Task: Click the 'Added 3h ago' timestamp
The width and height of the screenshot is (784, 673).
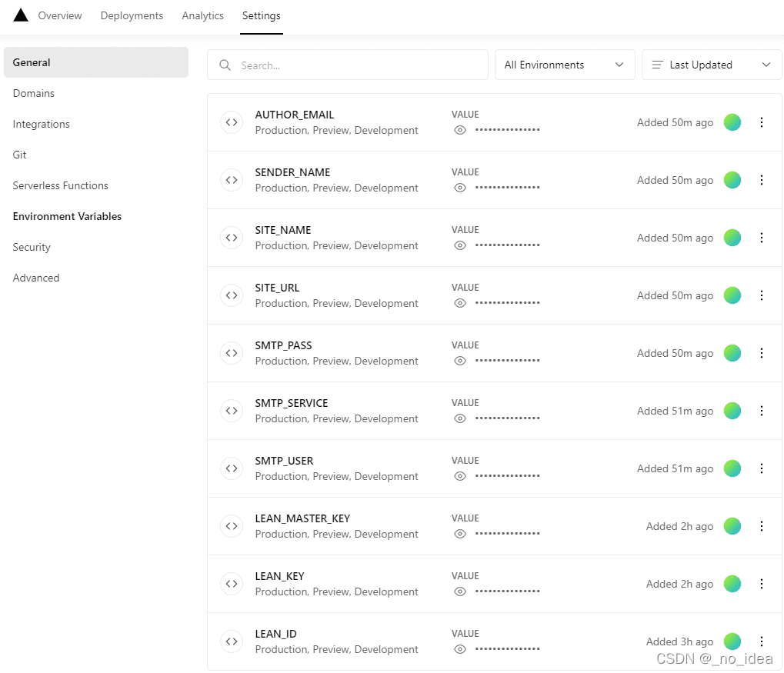Action: coord(679,641)
